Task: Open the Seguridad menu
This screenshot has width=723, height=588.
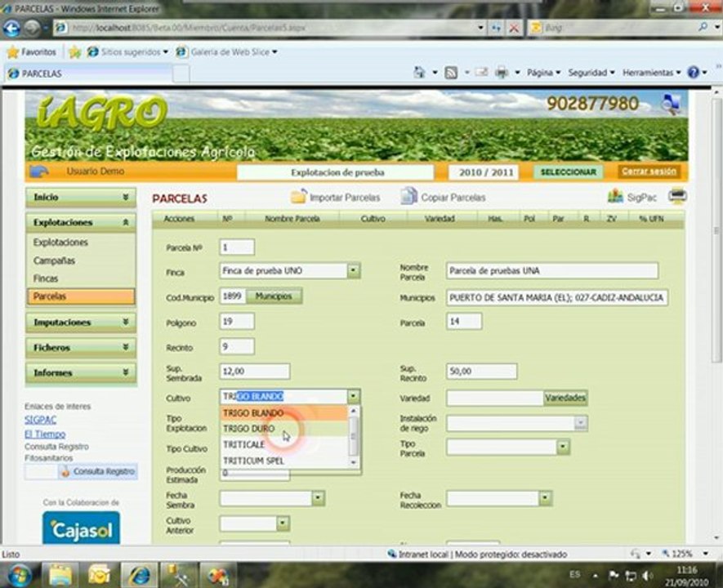Action: click(x=591, y=73)
